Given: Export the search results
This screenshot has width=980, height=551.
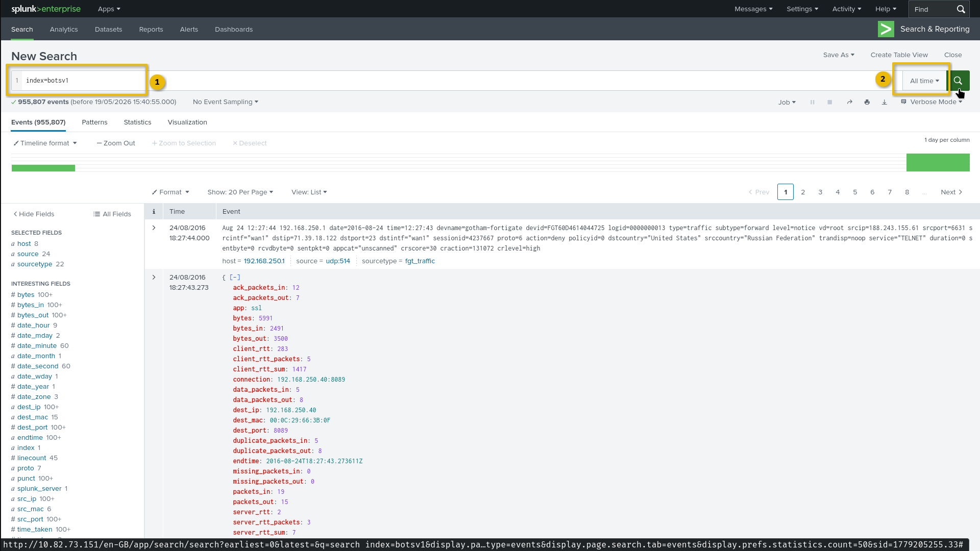Looking at the screenshot, I should (x=885, y=102).
